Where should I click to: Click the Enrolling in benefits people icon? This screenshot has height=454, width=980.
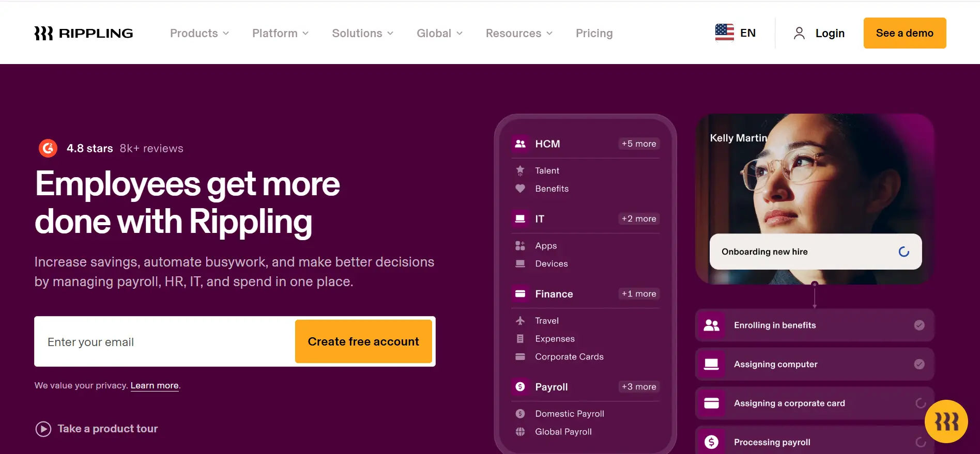pos(712,325)
